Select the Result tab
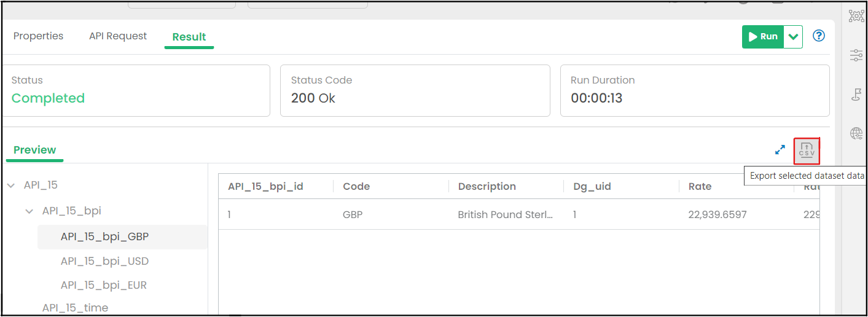The image size is (868, 317). pyautogui.click(x=189, y=37)
